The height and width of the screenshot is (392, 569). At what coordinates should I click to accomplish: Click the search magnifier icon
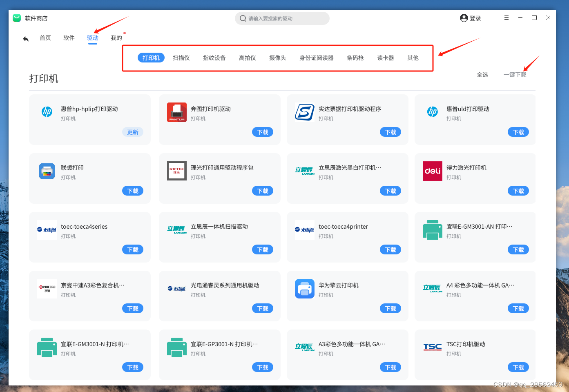pyautogui.click(x=243, y=18)
